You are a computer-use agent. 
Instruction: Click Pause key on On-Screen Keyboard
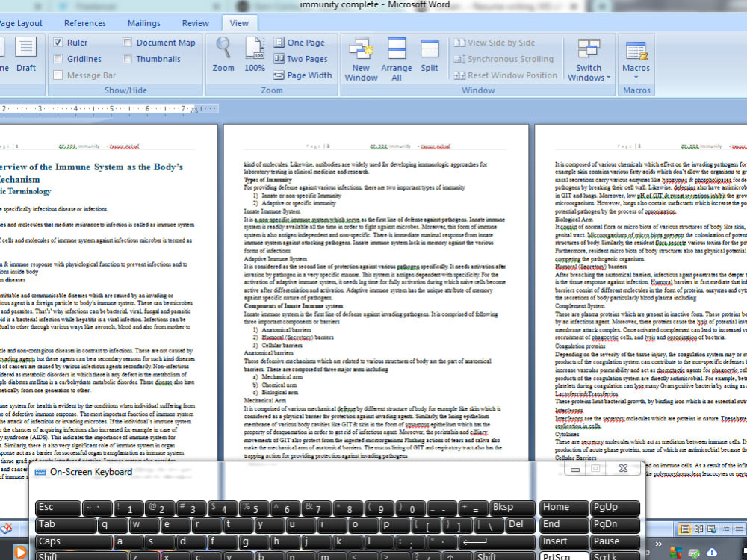615,541
